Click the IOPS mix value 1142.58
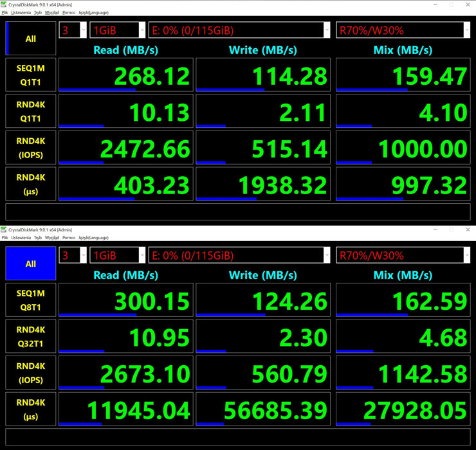Viewport: 476px width, 450px height. click(403, 373)
